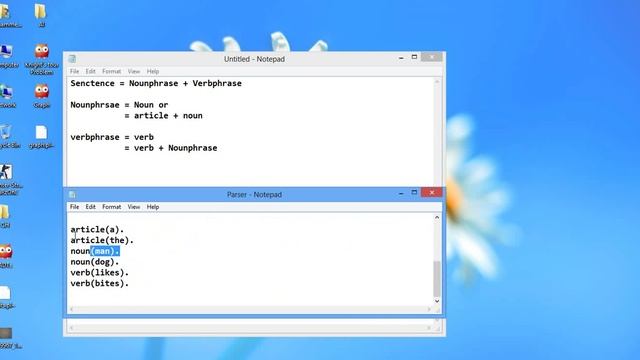Click 'noun(dog).' line in Parser

tap(95, 262)
